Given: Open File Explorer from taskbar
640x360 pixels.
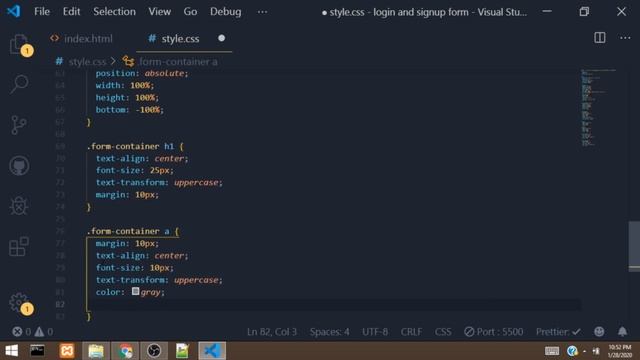Looking at the screenshot, I should pyautogui.click(x=96, y=351).
